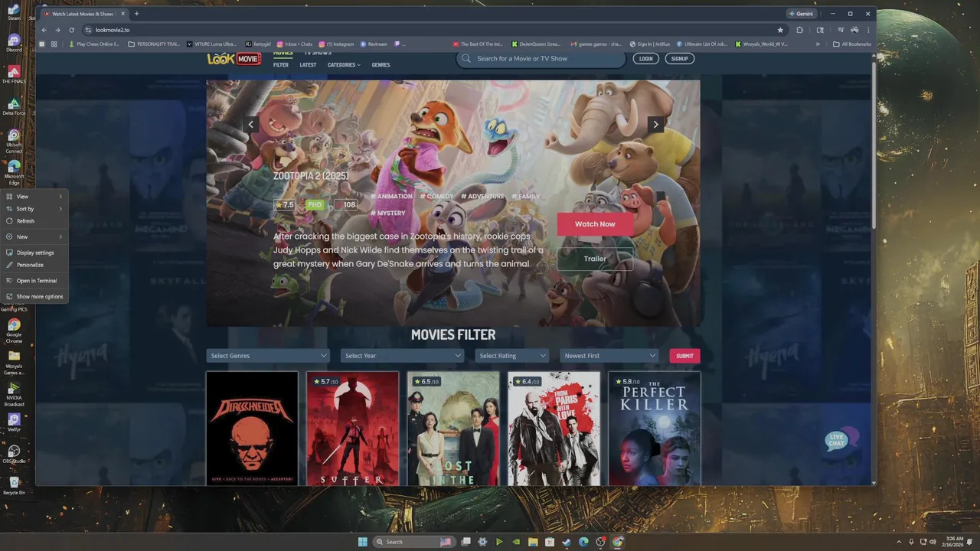Screen dimensions: 980x551
Task: Open the Select Genres dropdown
Action: click(268, 355)
